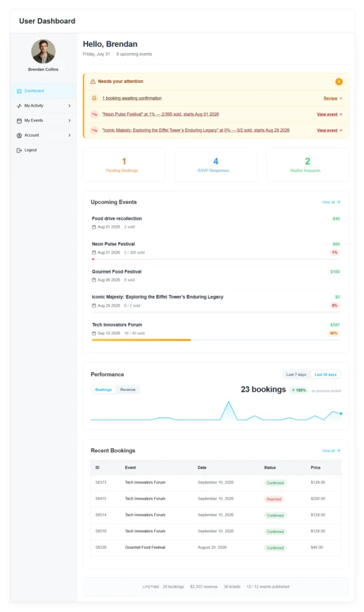
Task: Click the My Activity pulse icon
Action: point(19,106)
